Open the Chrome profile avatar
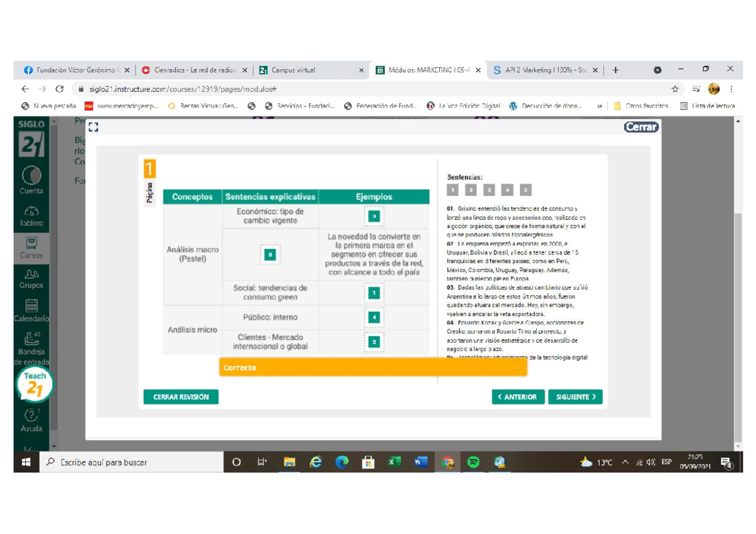756x534 pixels. [714, 89]
